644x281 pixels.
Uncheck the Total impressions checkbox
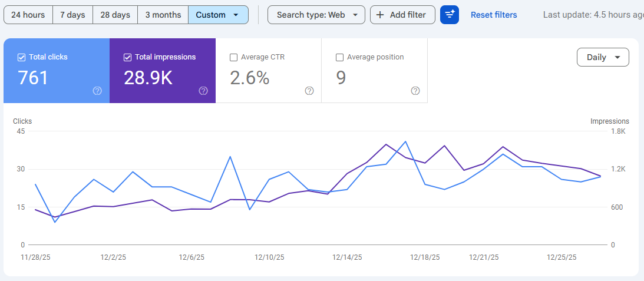(x=127, y=58)
